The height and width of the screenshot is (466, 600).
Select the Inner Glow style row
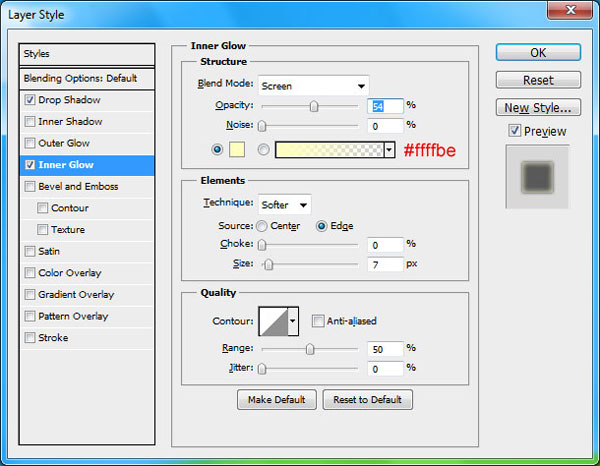click(87, 165)
